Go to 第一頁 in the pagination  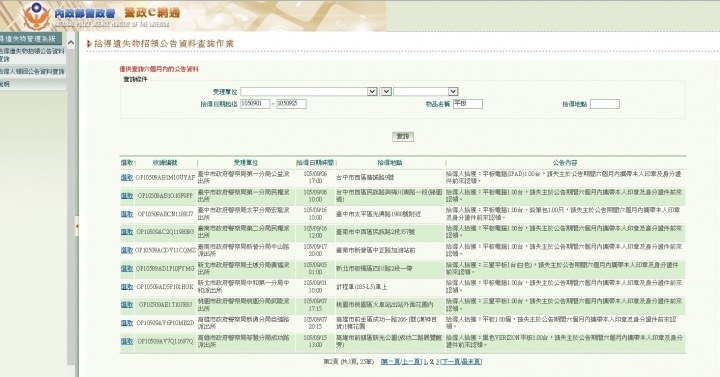[x=390, y=362]
